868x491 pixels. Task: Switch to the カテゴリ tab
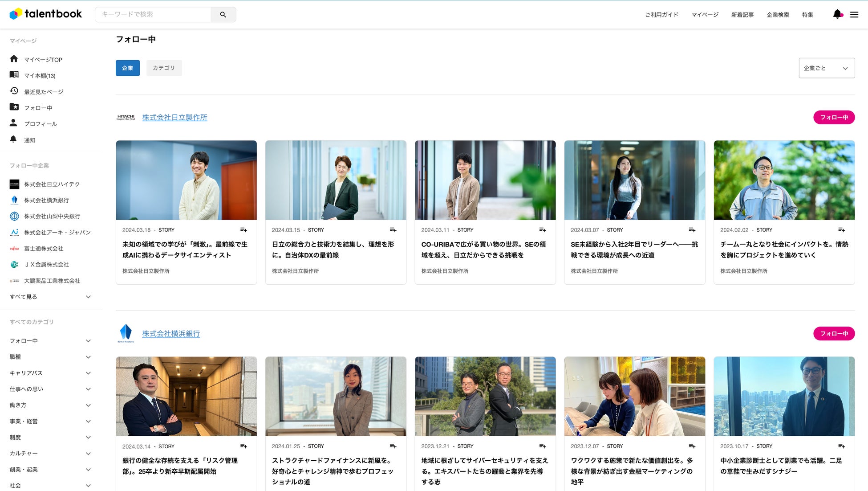[164, 68]
